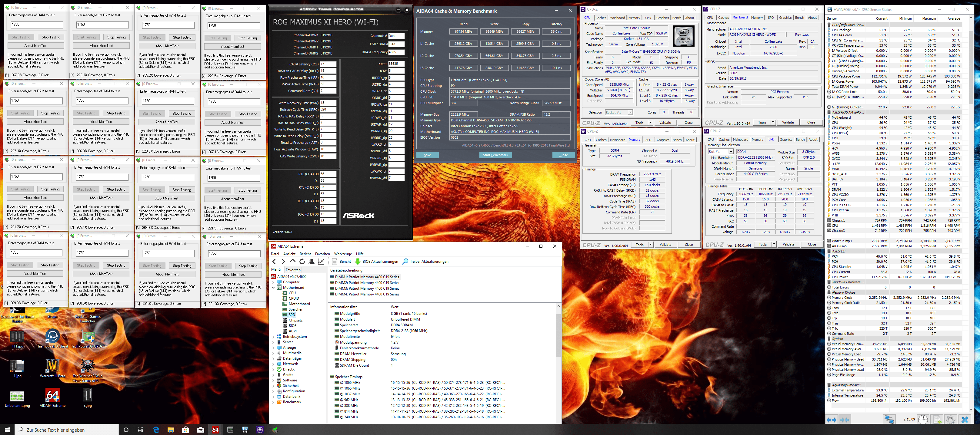Click HWiNFO network computers icon

coord(889,420)
